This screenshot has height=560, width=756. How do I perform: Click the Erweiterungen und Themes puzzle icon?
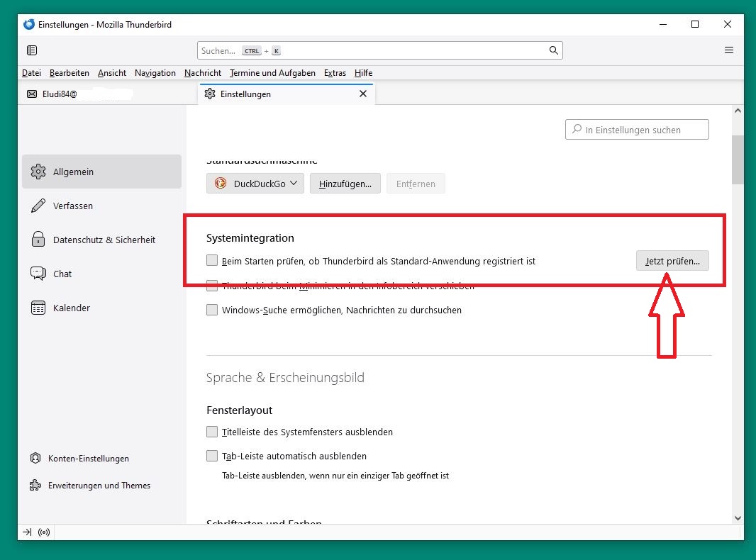click(35, 486)
